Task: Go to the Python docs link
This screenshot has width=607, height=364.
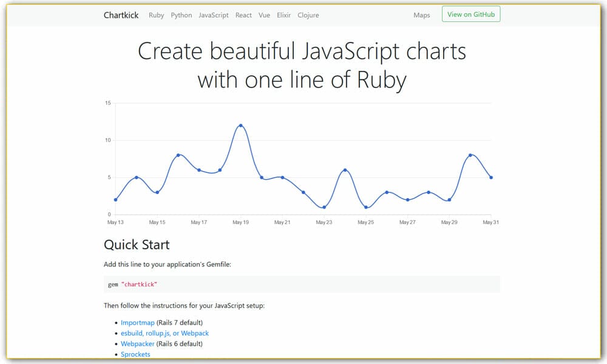Action: pos(181,15)
